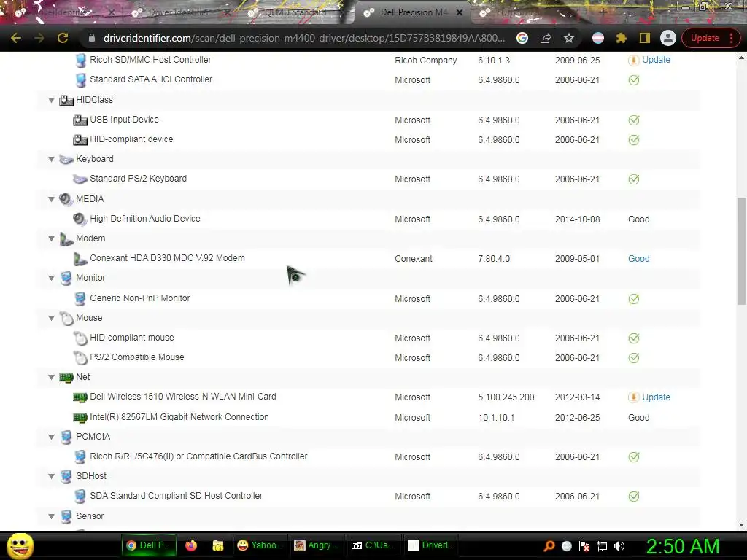
Task: Collapse the SDHost category
Action: coord(51,476)
